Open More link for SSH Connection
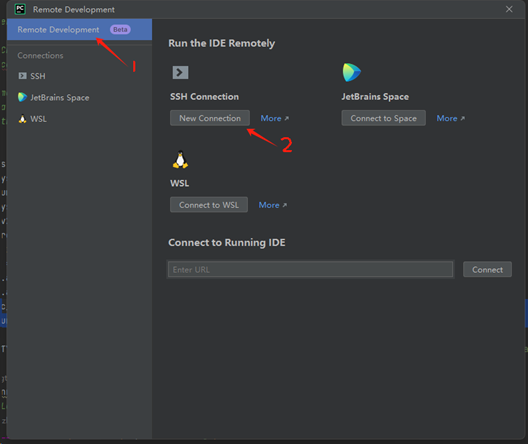 (274, 118)
